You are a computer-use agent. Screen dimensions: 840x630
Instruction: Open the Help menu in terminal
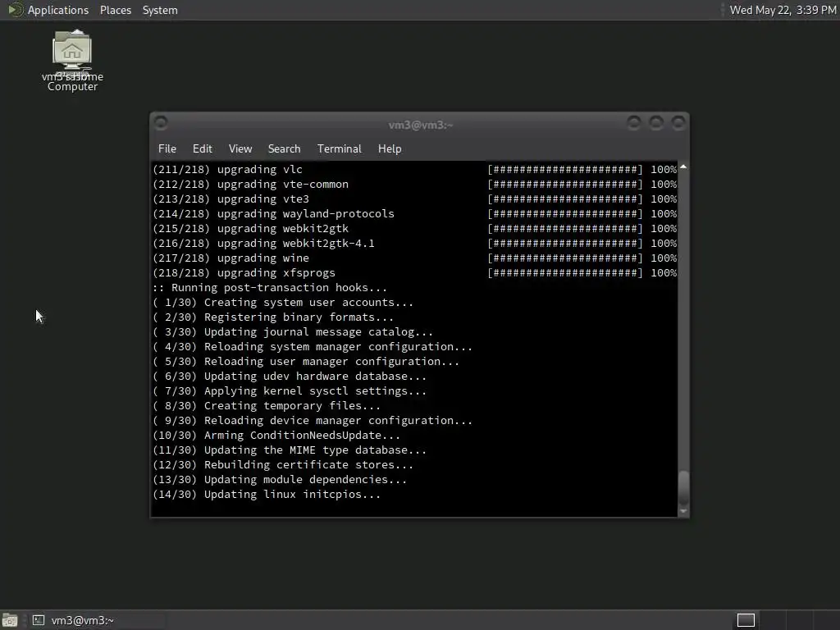click(x=390, y=149)
